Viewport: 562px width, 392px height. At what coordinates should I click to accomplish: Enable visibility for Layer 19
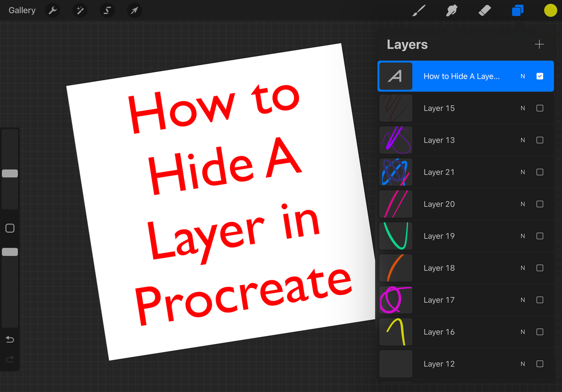540,236
